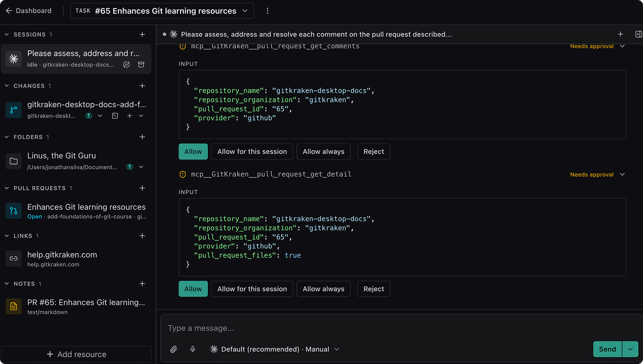
Task: Open the 'PR #65: Enhances Git learning...' note
Action: pyautogui.click(x=76, y=307)
